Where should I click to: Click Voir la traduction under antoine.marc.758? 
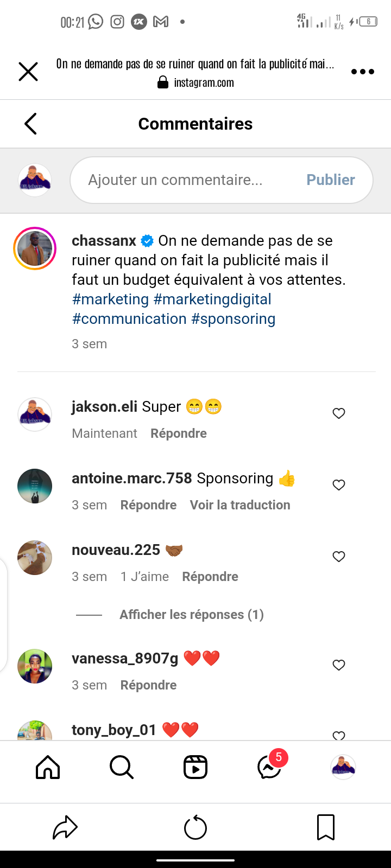click(240, 505)
